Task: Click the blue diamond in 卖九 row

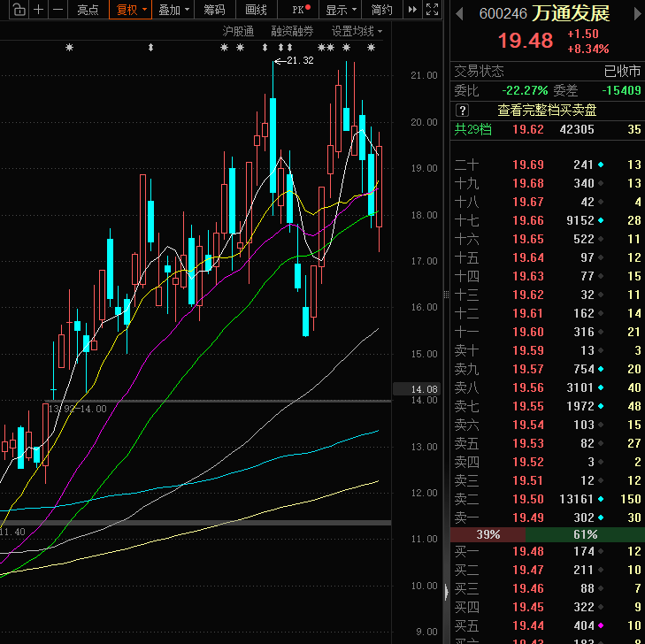Action: tap(601, 369)
